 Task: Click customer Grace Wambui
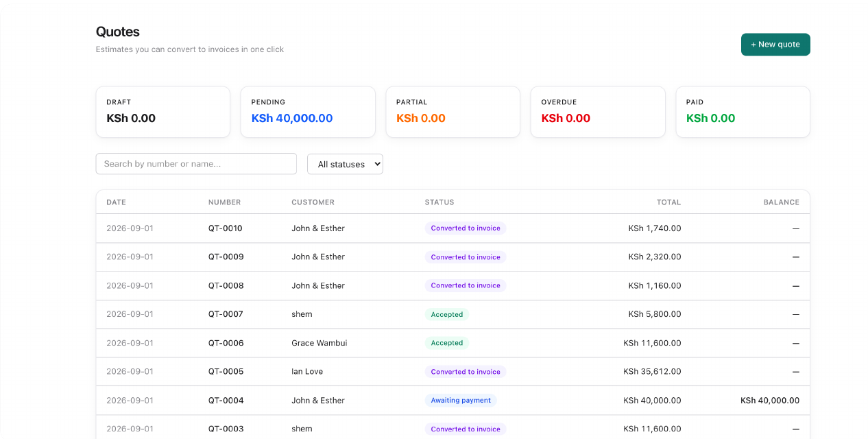coord(320,343)
